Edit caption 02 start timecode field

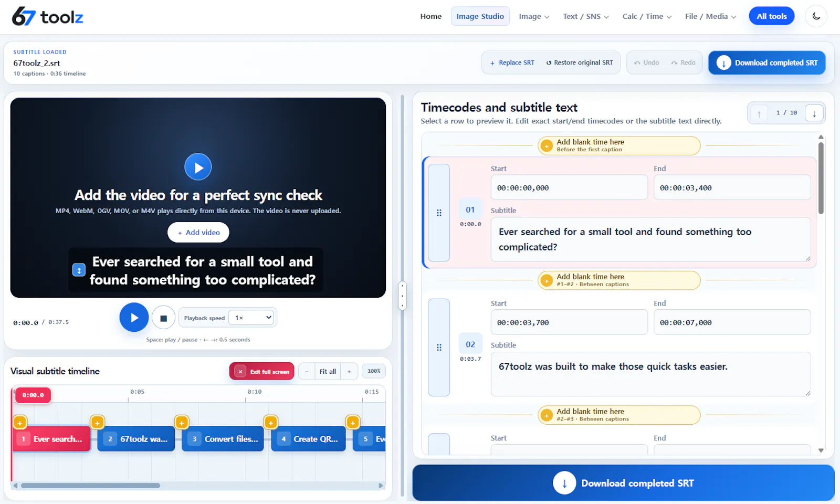(569, 322)
